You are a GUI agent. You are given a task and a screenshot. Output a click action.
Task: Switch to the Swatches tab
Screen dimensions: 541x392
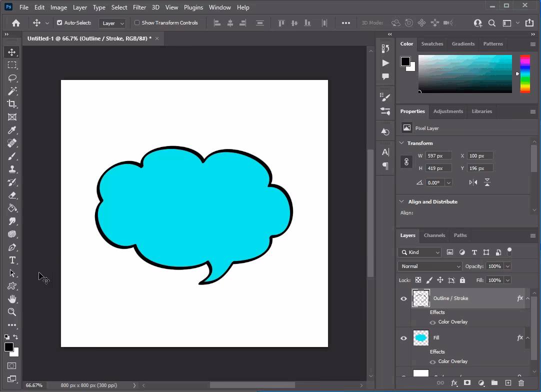tap(432, 44)
